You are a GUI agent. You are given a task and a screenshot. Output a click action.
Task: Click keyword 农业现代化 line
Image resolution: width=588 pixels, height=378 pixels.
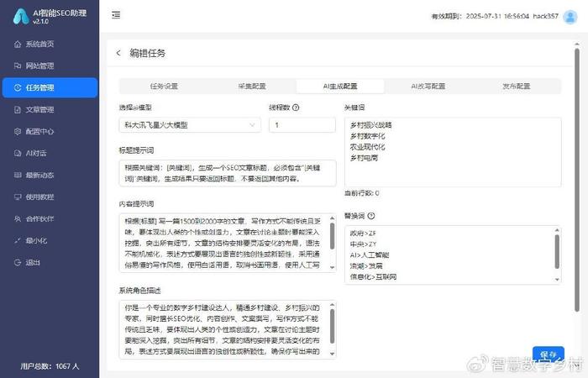[x=368, y=147]
